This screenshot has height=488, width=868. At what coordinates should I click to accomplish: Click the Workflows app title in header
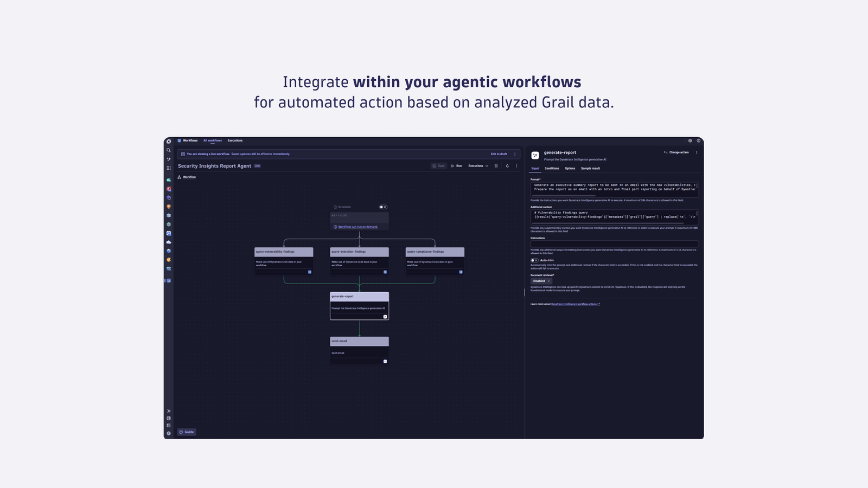(x=190, y=140)
